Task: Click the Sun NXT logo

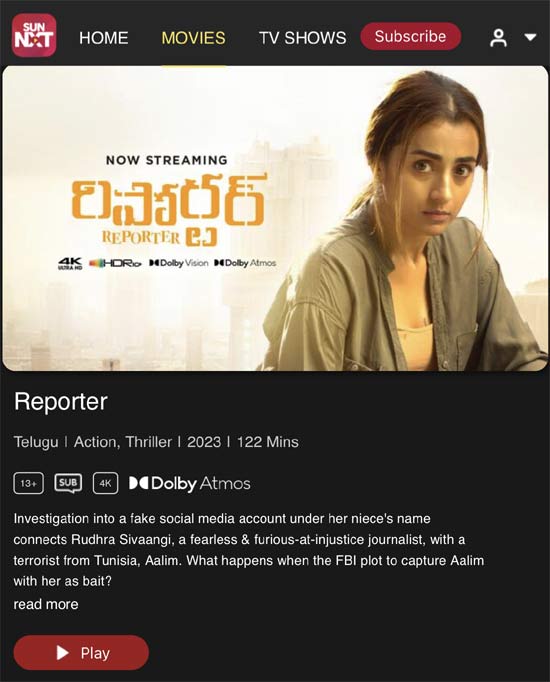Action: coord(34,35)
